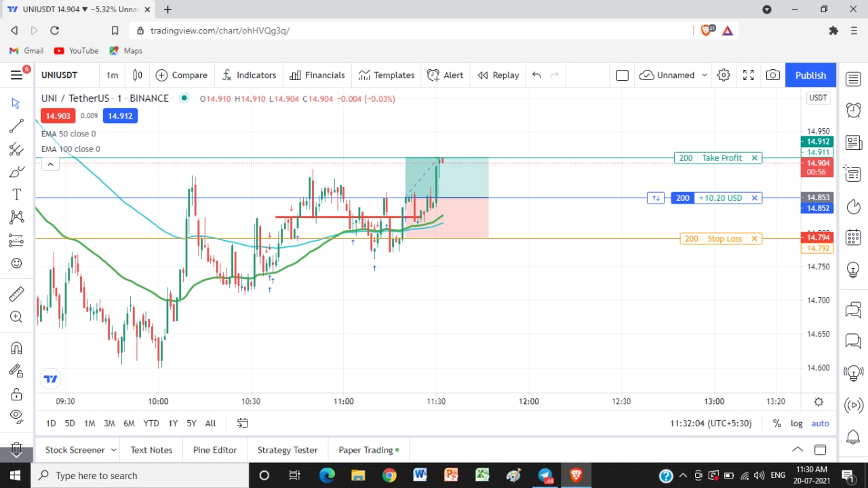
Task: Open the calendar panel icon
Action: (x=853, y=238)
